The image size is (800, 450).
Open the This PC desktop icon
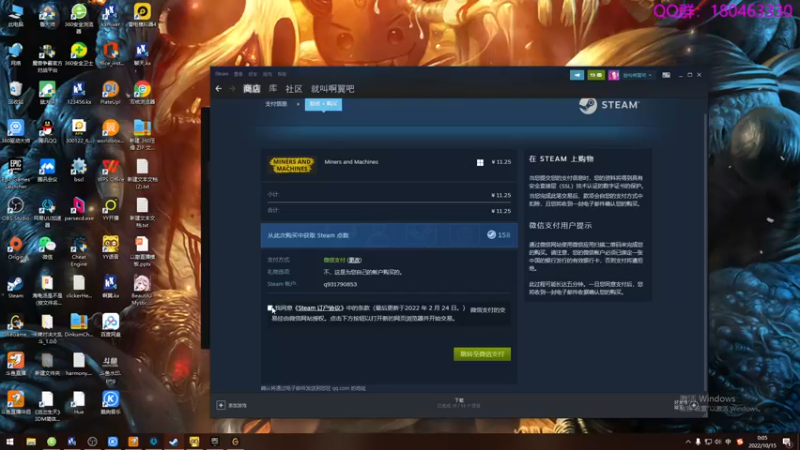point(15,15)
